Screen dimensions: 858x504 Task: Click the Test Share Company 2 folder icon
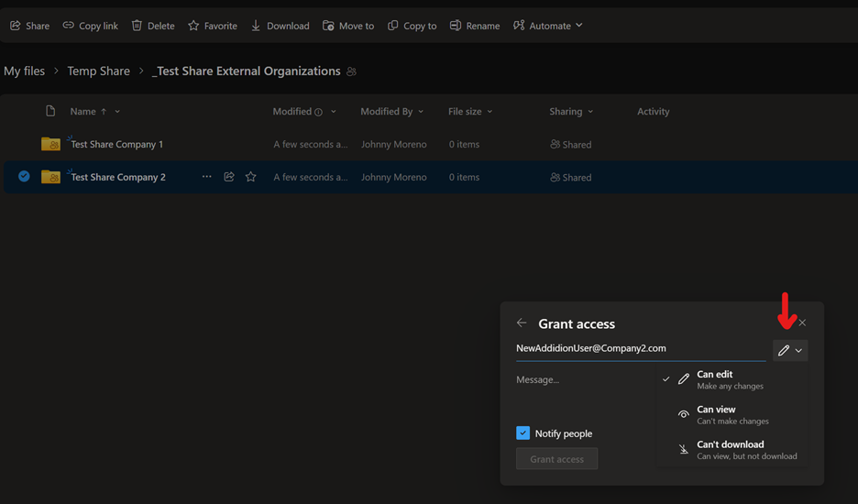(x=51, y=177)
